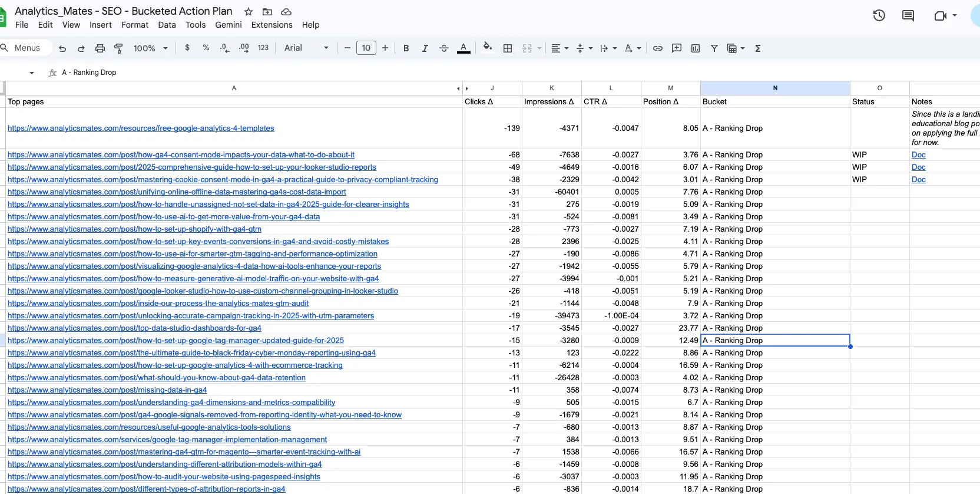The height and width of the screenshot is (494, 980).
Task: Insert comment icon in toolbar
Action: click(677, 48)
